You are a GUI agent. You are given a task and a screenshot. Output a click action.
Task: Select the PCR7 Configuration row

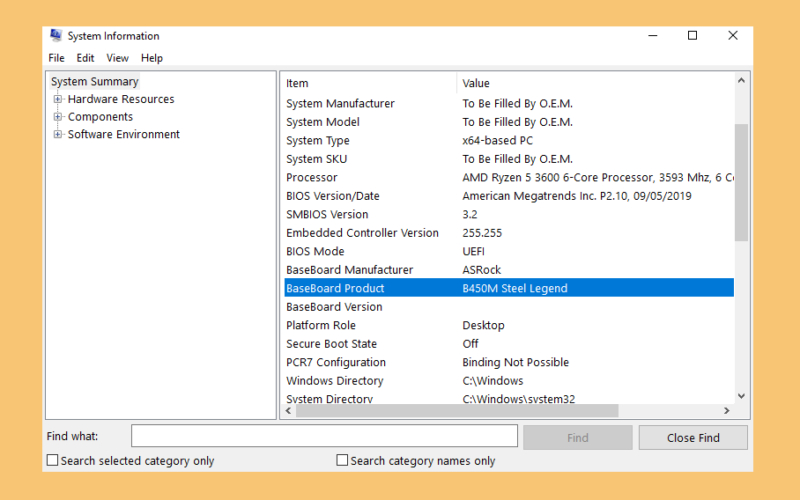tap(509, 362)
